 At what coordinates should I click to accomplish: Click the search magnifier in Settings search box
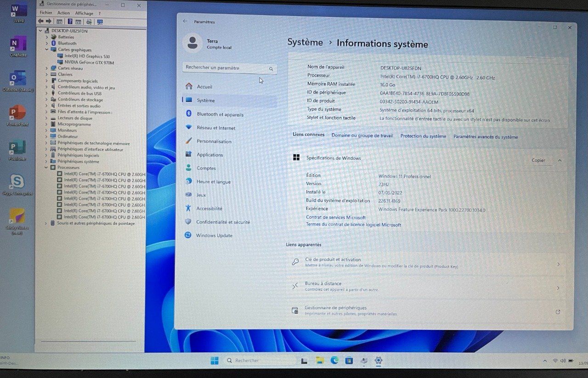click(x=271, y=69)
